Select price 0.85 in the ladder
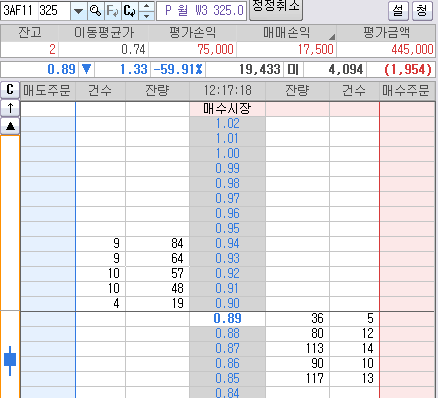The image size is (438, 398). click(x=227, y=379)
